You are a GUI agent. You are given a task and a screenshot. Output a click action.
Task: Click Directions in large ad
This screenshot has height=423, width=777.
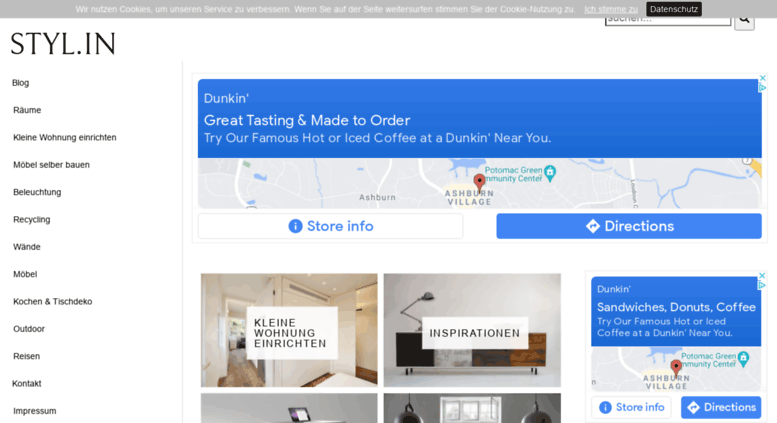[x=629, y=226]
